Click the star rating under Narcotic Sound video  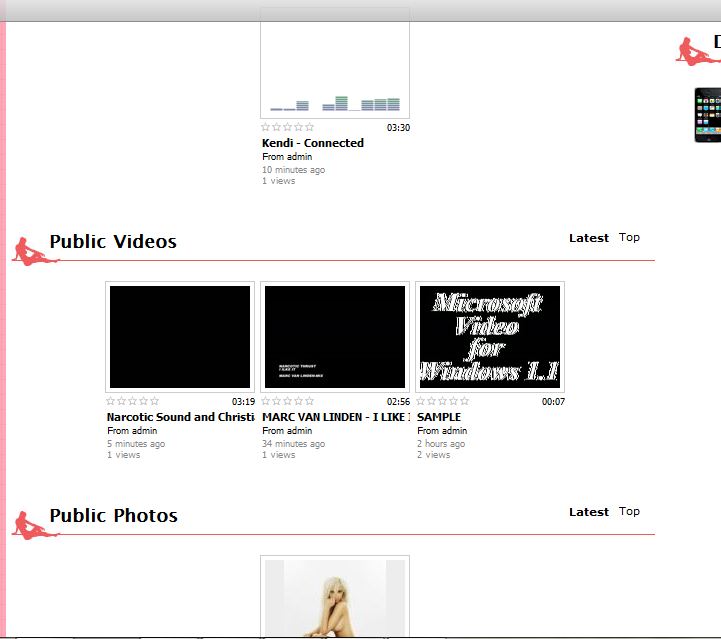132,401
